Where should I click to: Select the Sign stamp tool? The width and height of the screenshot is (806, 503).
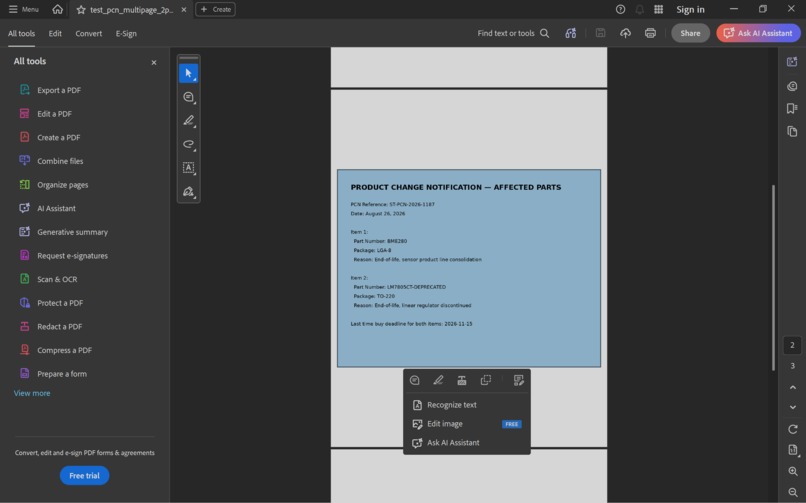click(189, 192)
